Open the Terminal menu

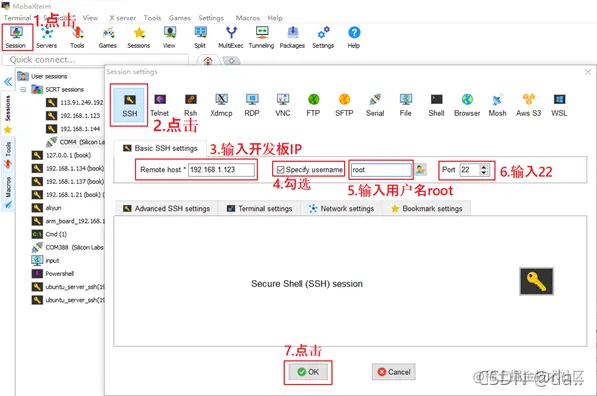17,18
